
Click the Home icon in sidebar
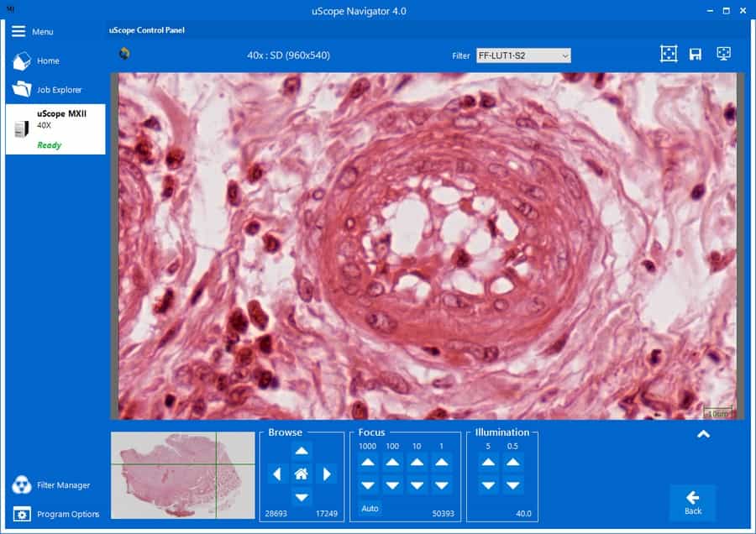click(x=23, y=61)
